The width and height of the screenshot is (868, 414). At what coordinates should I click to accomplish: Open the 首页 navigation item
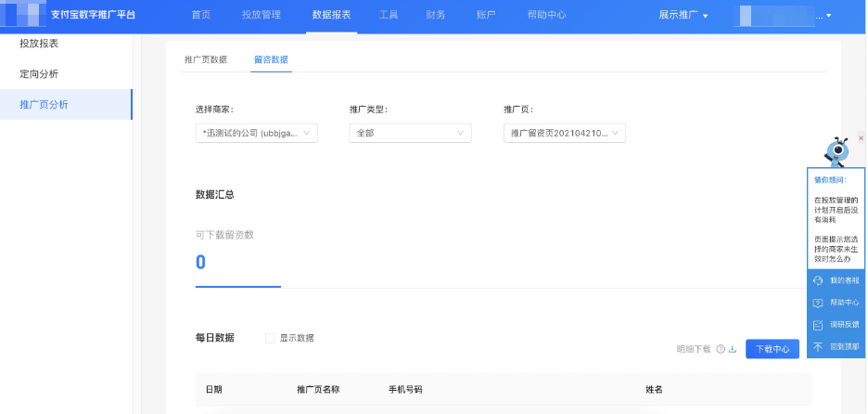201,15
